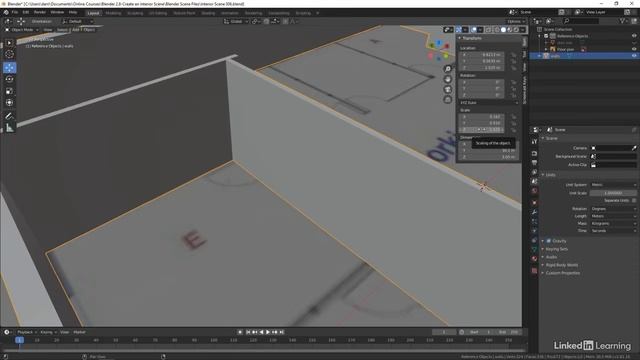This screenshot has height=360, width=640.
Task: Click the zoom view magnifier icon
Action: [x=448, y=69]
